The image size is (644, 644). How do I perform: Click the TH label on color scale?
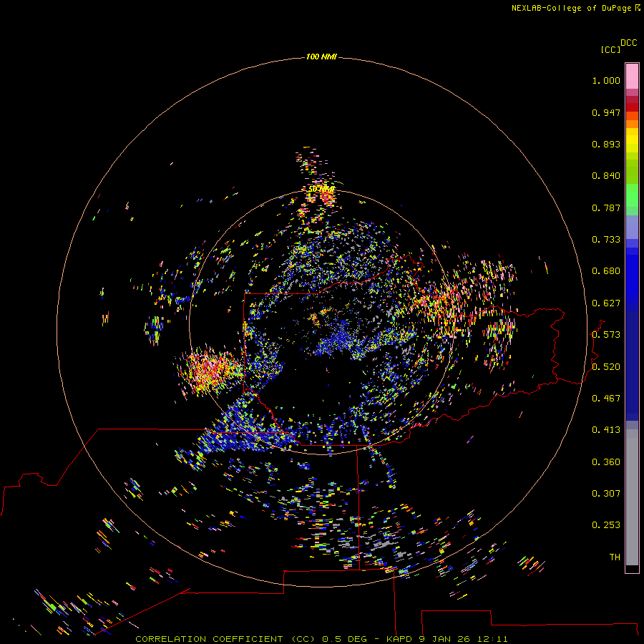615,557
